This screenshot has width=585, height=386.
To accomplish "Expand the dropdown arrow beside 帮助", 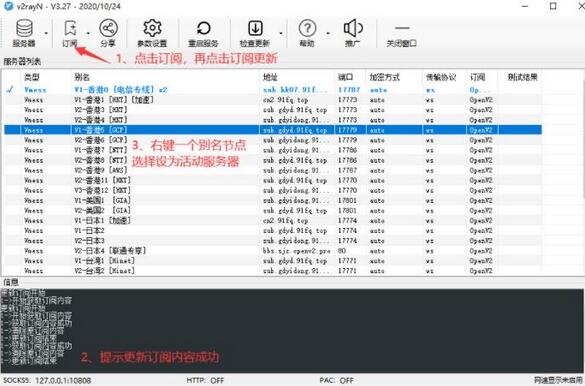I will (328, 34).
